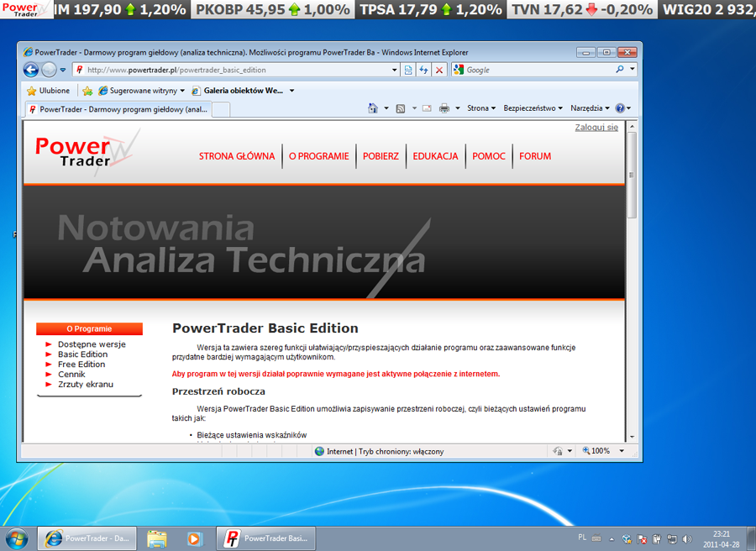
Task: Click the Home page icon in command bar
Action: point(373,108)
